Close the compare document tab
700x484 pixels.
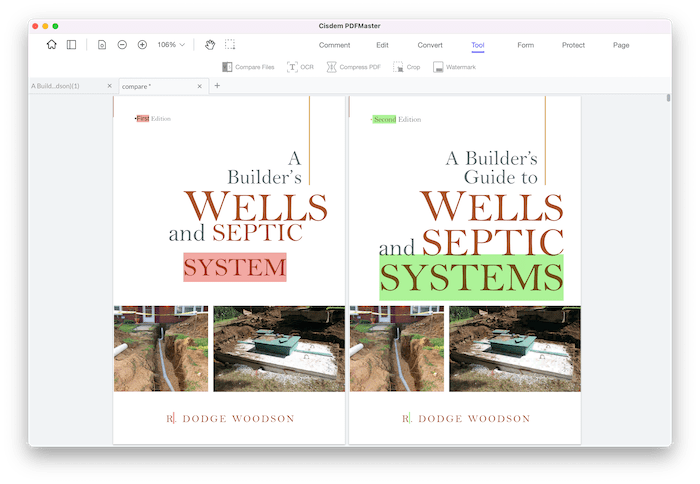(200, 86)
